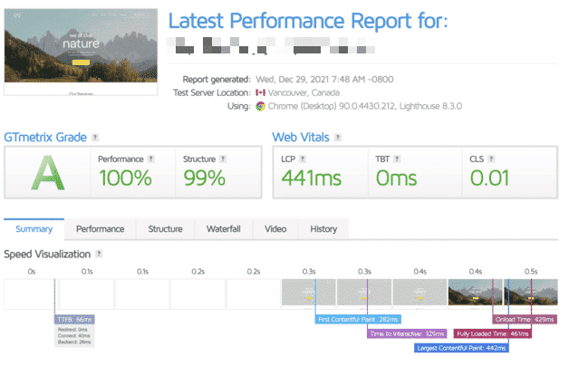Go to the Video tab
The height and width of the screenshot is (376, 588).
point(275,229)
